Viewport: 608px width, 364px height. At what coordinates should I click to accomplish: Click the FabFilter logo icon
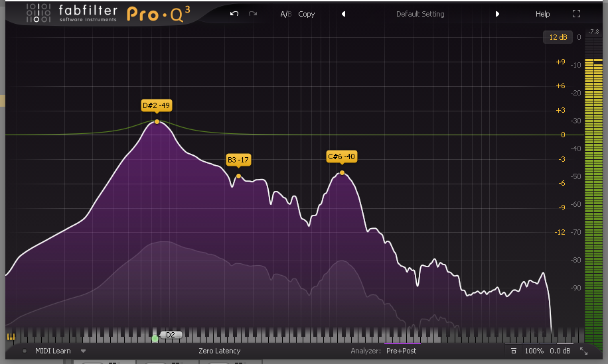click(x=38, y=13)
